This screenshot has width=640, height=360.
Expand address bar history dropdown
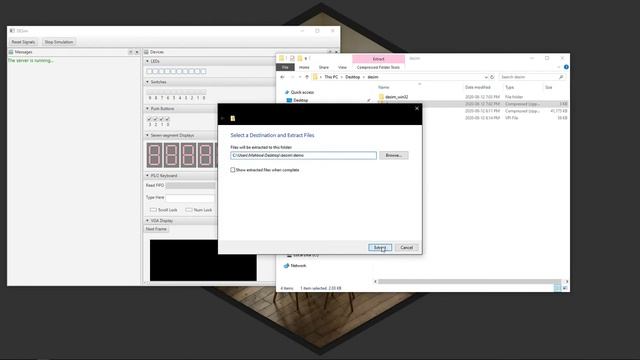pyautogui.click(x=486, y=77)
